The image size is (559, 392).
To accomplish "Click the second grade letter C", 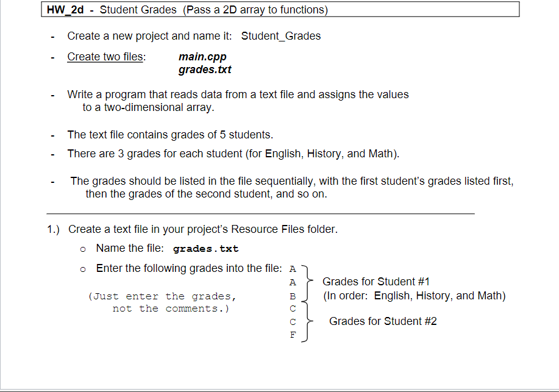I will (x=293, y=321).
